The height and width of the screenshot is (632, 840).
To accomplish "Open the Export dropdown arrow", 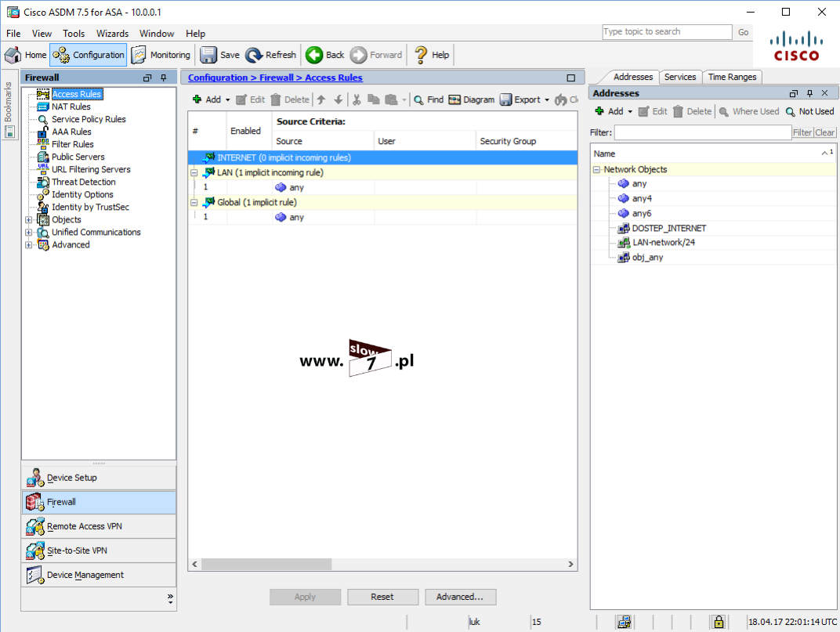I will pos(547,100).
